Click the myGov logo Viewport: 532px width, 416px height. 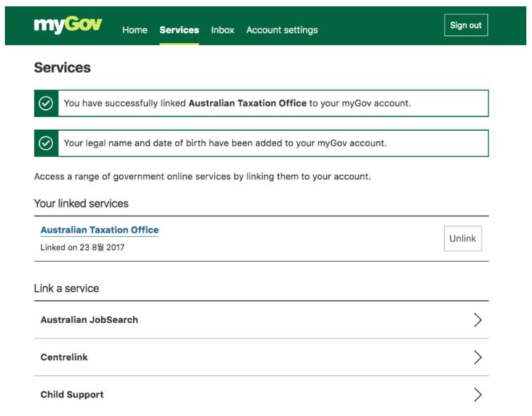point(68,25)
